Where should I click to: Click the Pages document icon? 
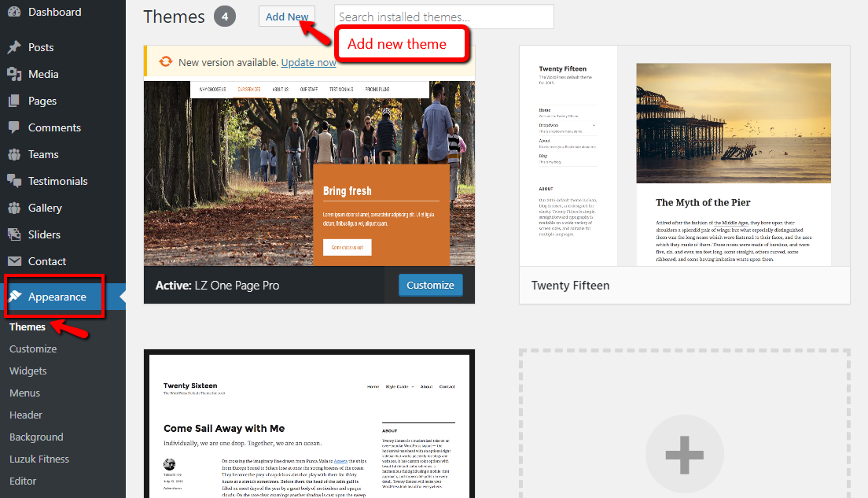pos(14,101)
